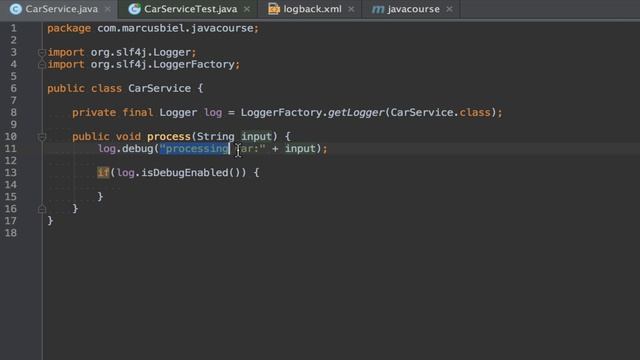Click the import fold end marker at line 4
This screenshot has height=360, width=640.
pos(42,64)
